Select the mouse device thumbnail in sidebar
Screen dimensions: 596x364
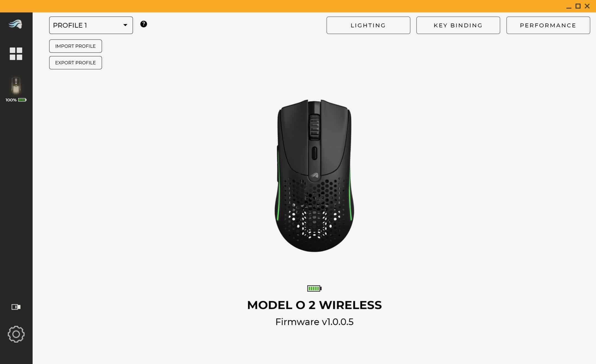pyautogui.click(x=16, y=86)
